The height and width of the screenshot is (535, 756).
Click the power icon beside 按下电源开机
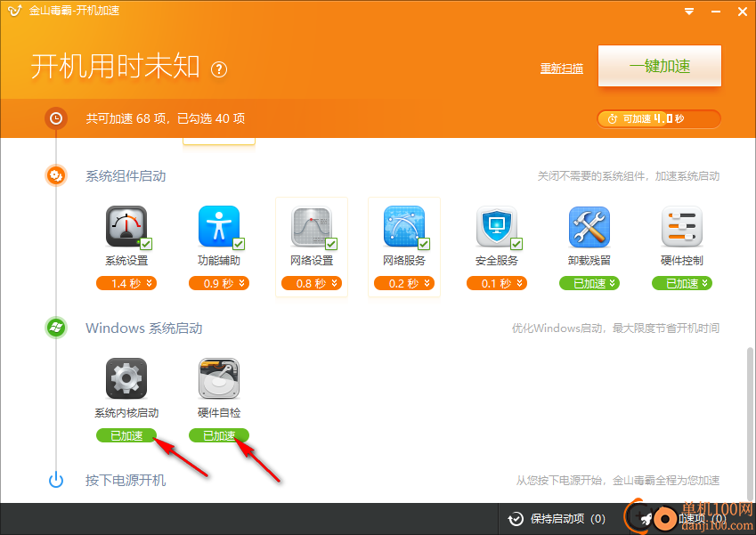56,480
